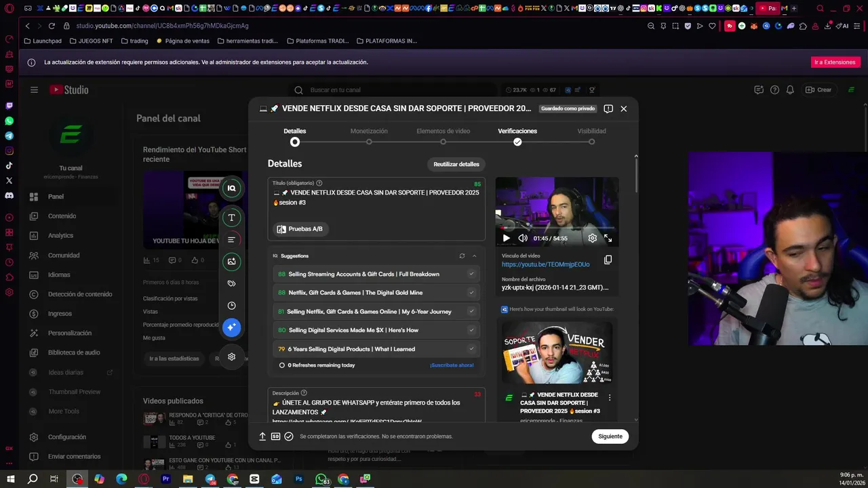Click Reutilizar detalles button
The width and height of the screenshot is (868, 488).
tap(456, 164)
